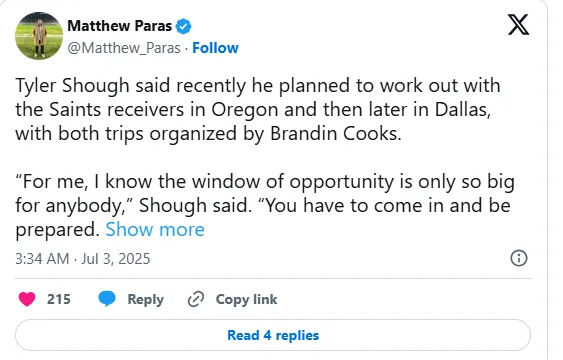
Task: Like the tweet with the heart icon
Action: pos(27,299)
